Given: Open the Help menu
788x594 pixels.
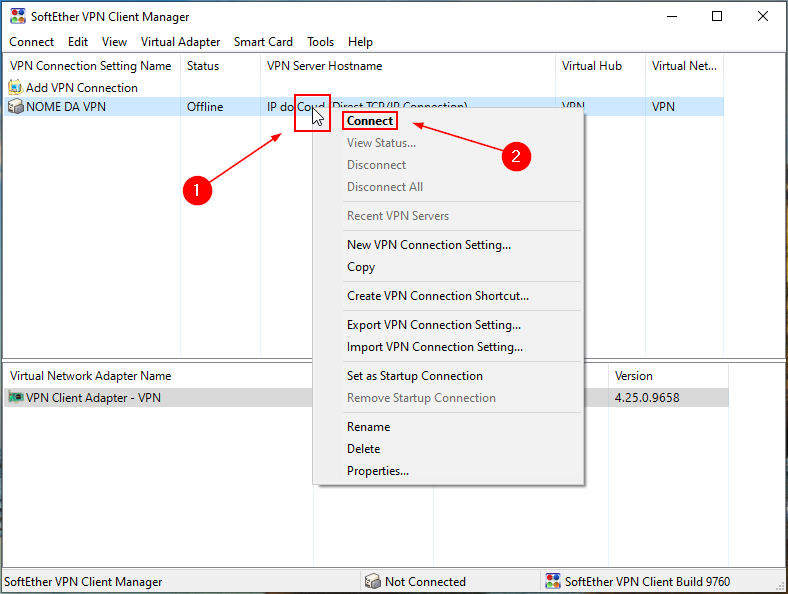Looking at the screenshot, I should pos(360,42).
